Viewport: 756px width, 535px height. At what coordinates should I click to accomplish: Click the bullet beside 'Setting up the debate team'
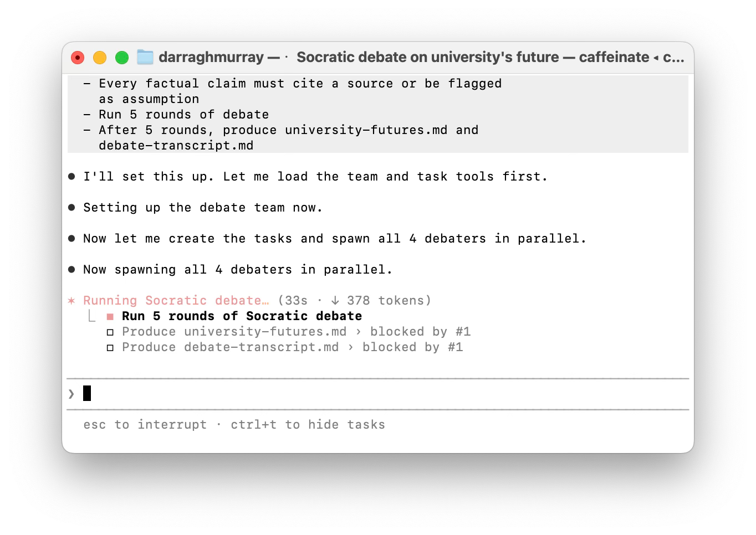click(x=71, y=208)
